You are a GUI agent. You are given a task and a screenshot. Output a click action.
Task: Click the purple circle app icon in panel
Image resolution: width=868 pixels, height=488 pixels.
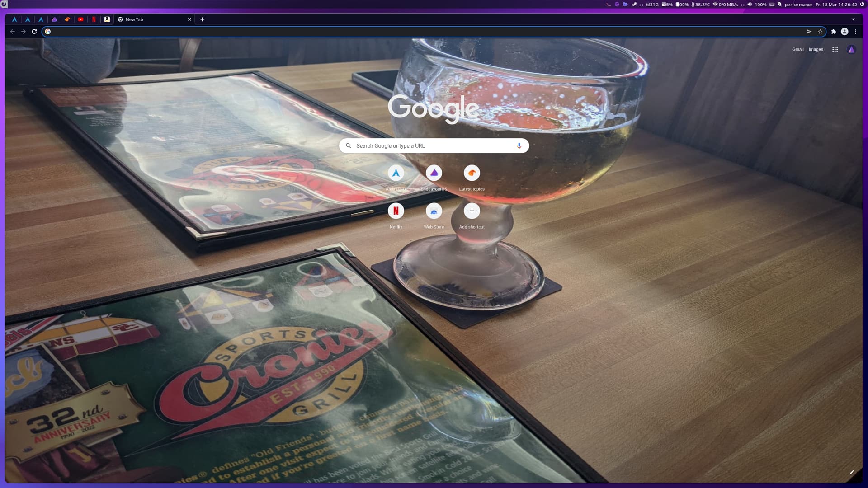tap(617, 5)
